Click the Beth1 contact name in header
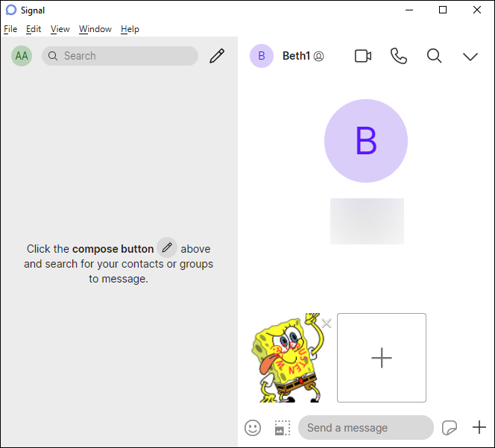The image size is (495, 448). pyautogui.click(x=296, y=56)
